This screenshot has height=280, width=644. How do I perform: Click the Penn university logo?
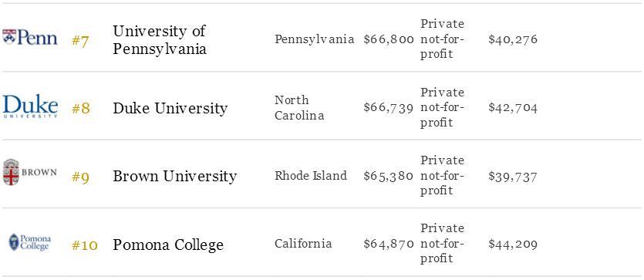click(30, 37)
